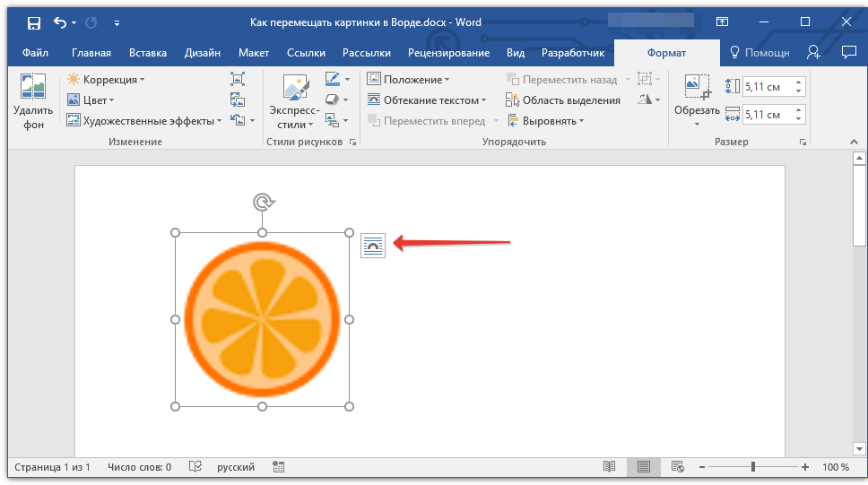
Task: Click the rotation handle above the orange image
Action: [x=263, y=202]
